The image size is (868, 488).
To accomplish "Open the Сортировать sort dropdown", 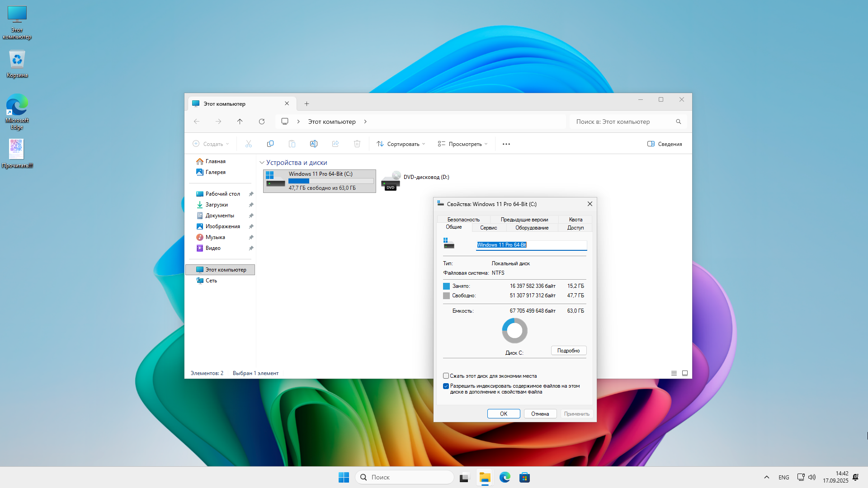I will [401, 144].
